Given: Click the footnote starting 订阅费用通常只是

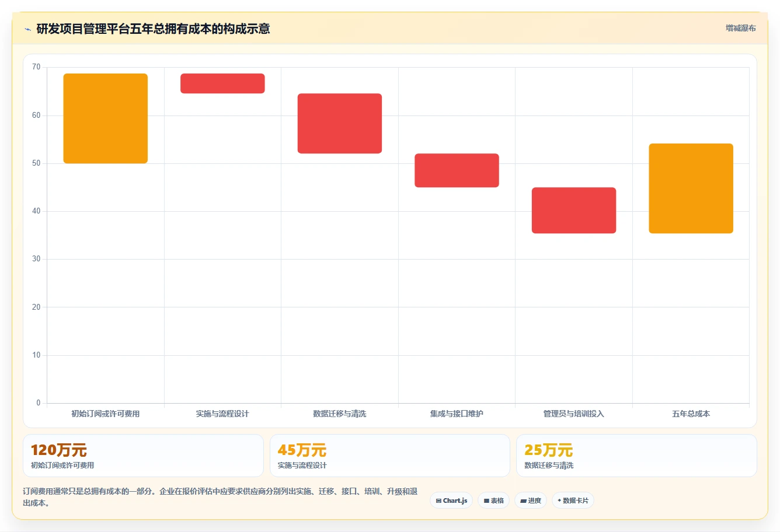Looking at the screenshot, I should tap(220, 497).
